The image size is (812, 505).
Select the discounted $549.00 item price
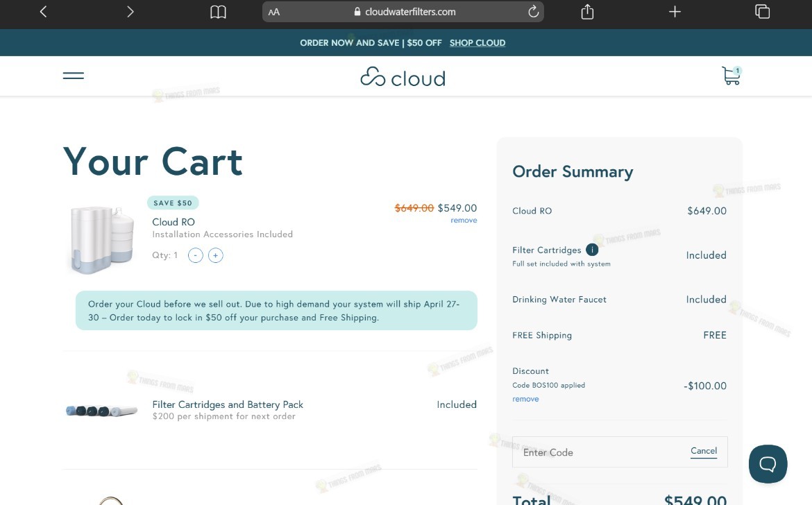(457, 208)
